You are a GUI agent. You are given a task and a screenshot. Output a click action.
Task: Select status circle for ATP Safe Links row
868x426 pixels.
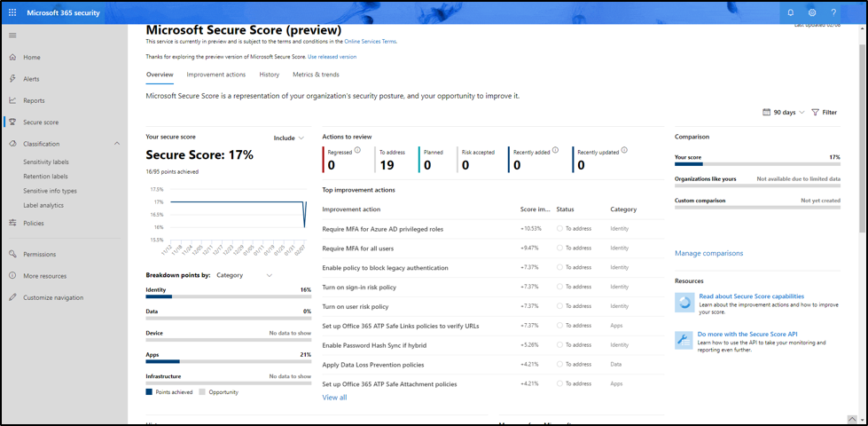click(559, 326)
